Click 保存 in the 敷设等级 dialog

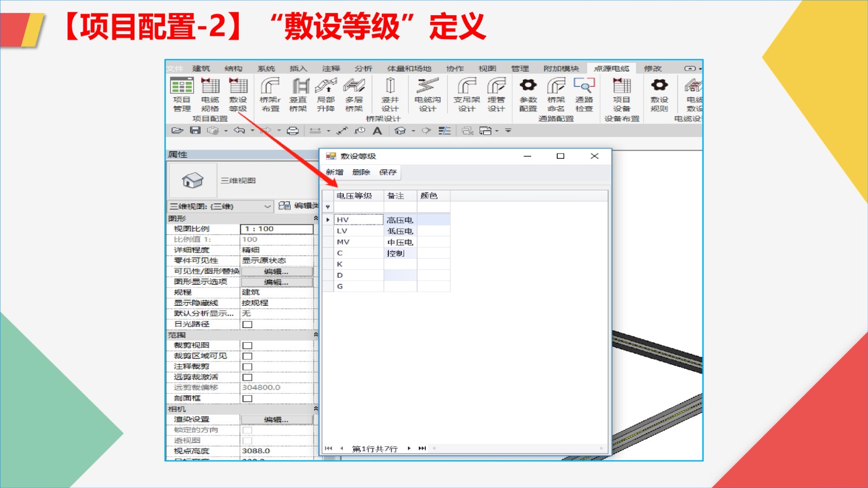(x=388, y=172)
